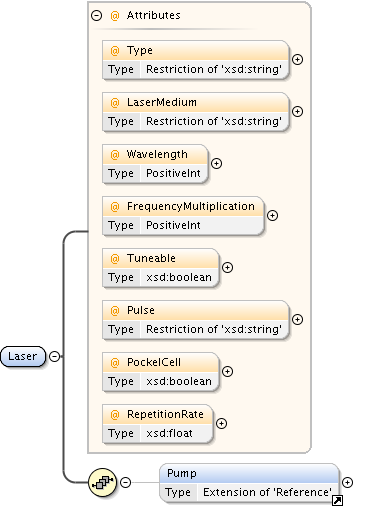Collapse the Attributes group
371x507 pixels.
(96, 15)
